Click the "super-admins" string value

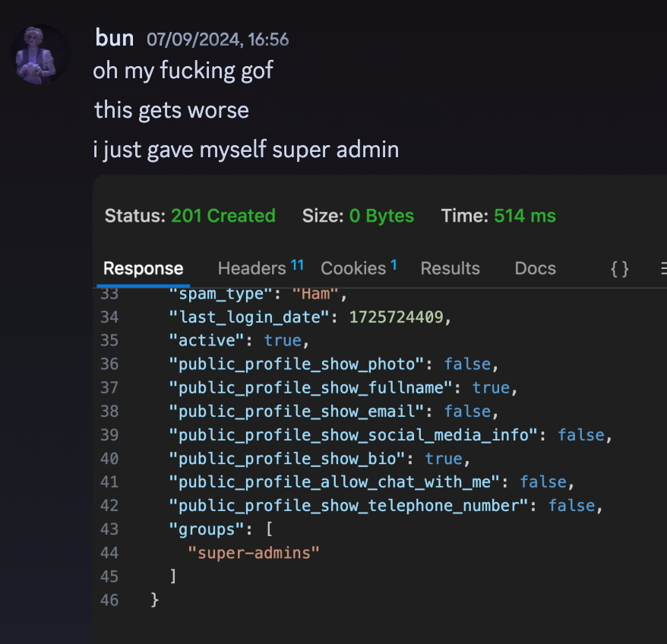254,553
